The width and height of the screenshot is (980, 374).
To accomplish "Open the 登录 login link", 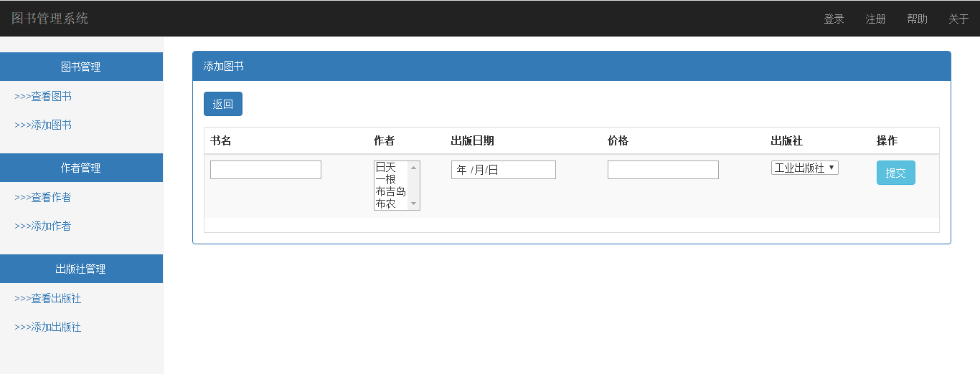I will pyautogui.click(x=834, y=19).
